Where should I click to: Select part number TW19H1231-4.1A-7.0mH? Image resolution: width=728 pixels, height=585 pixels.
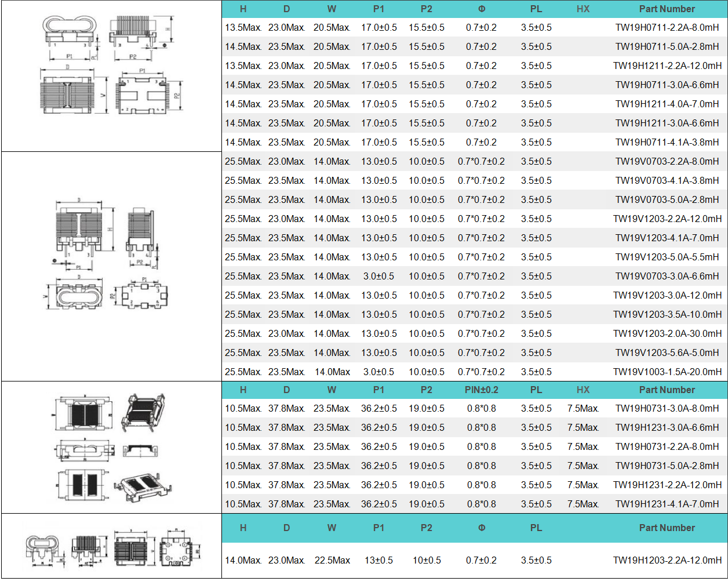coord(667,504)
